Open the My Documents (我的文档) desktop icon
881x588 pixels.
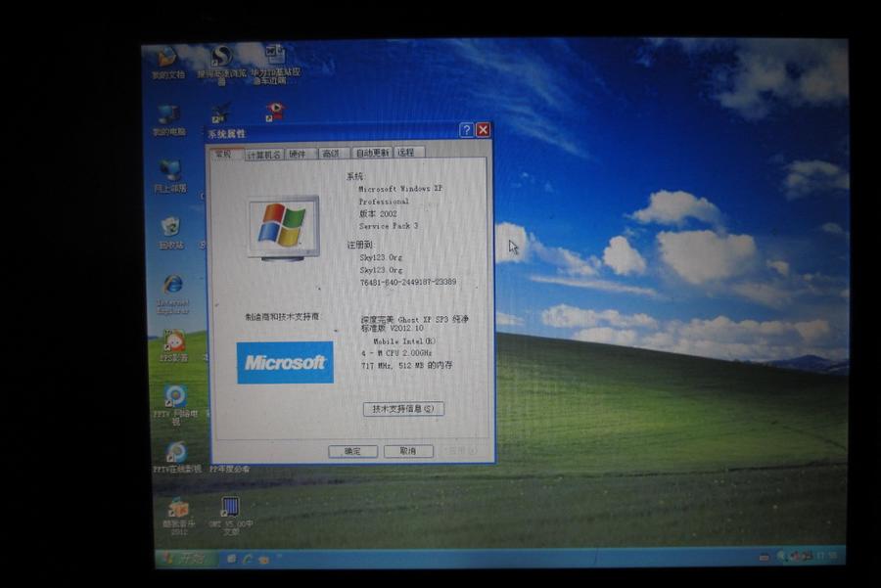tap(167, 63)
